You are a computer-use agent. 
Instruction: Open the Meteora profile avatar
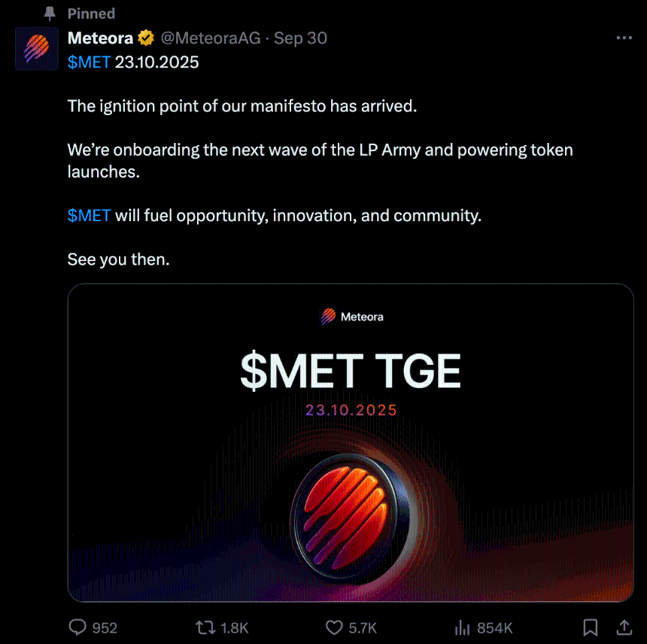[x=37, y=49]
